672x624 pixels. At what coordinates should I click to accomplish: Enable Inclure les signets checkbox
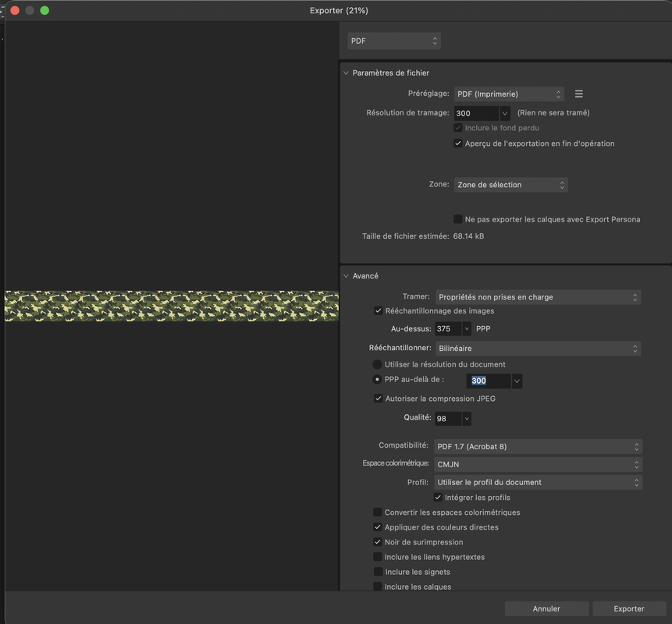coord(378,572)
